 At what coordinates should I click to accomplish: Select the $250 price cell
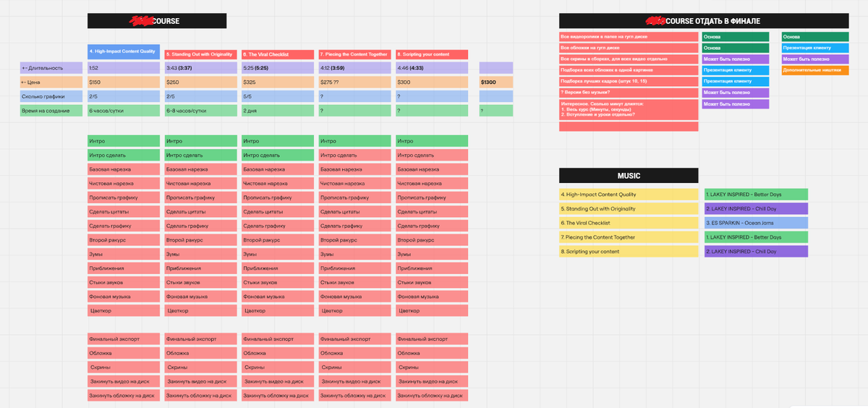point(201,82)
